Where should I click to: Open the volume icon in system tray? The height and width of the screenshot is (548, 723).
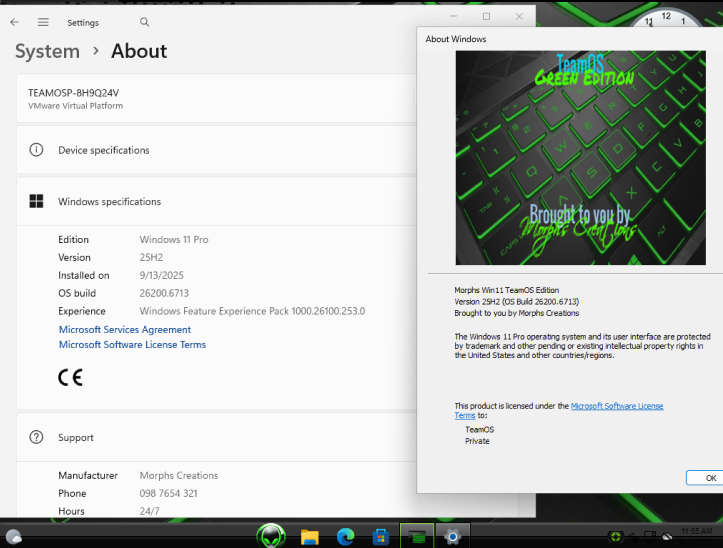[x=634, y=537]
